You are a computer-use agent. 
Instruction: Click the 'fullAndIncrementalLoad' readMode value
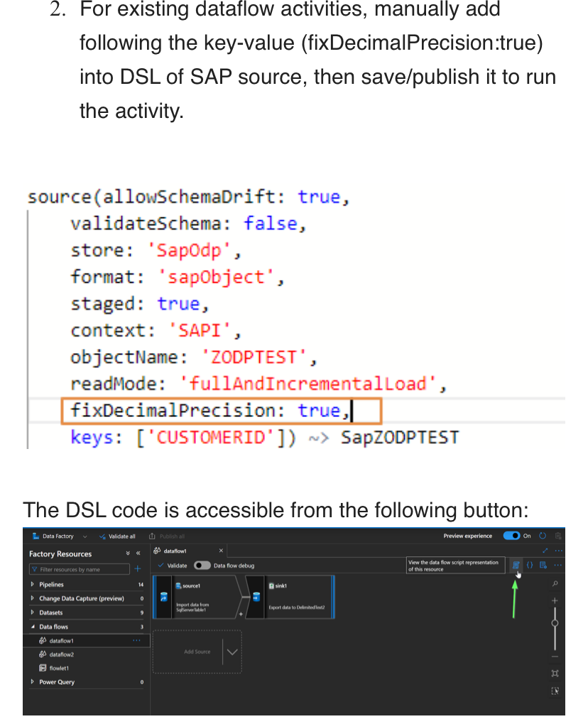tap(307, 384)
